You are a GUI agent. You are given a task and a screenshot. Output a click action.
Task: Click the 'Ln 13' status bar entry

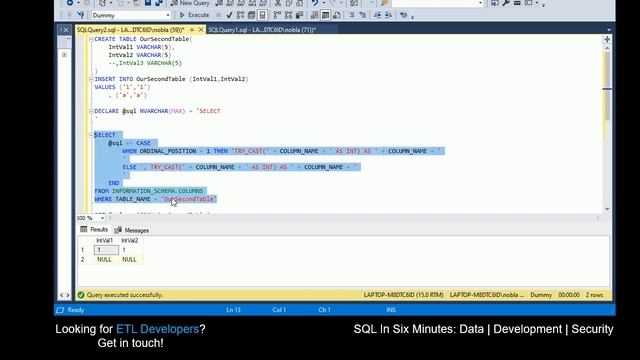[x=233, y=310]
